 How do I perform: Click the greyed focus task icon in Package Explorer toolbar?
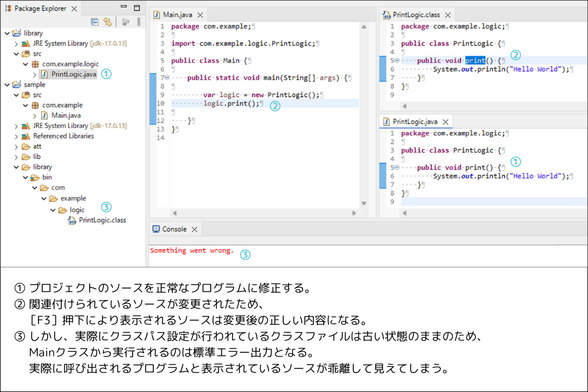[126, 22]
